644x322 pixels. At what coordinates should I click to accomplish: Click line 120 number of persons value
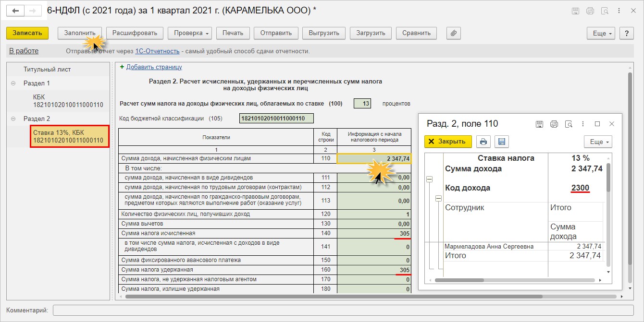[374, 215]
